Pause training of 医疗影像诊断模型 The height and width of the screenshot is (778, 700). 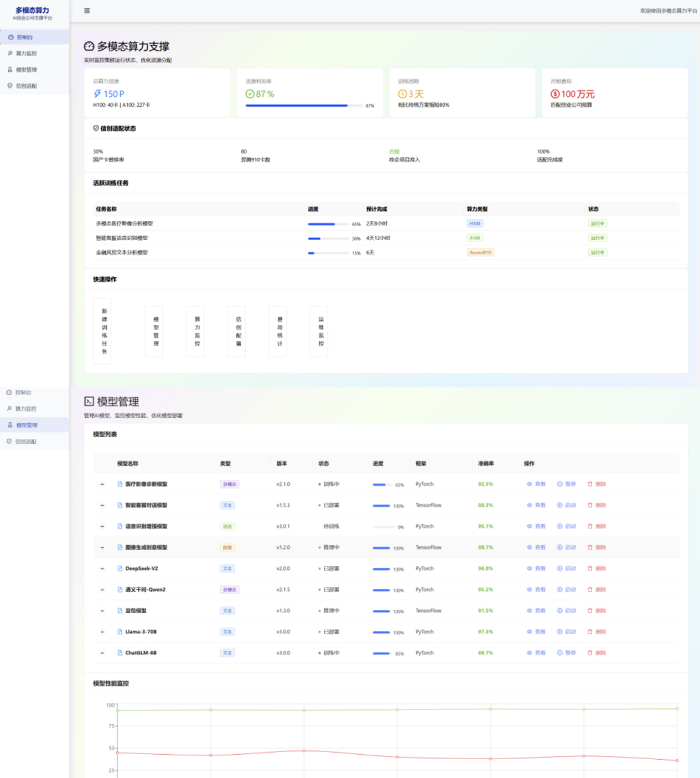click(567, 484)
